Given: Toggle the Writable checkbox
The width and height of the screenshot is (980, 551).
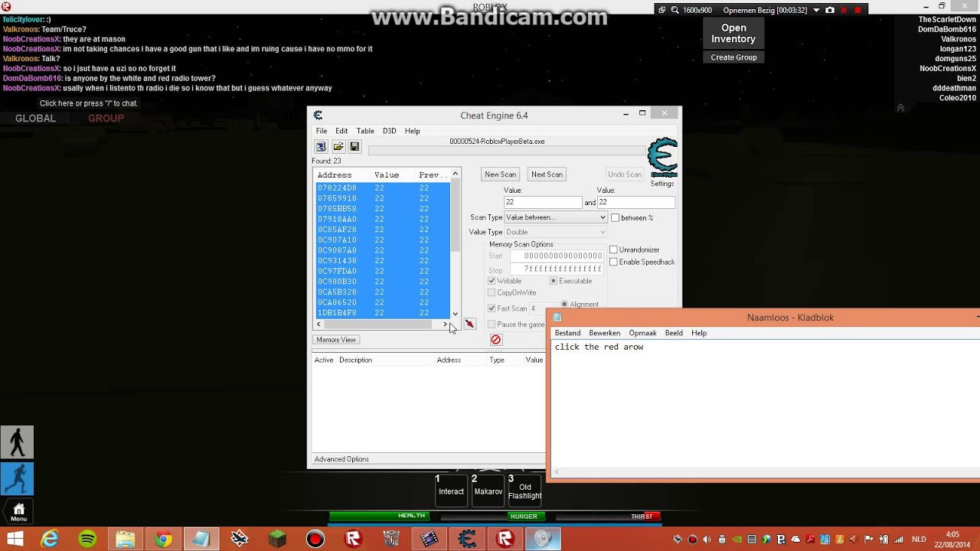Looking at the screenshot, I should coord(492,281).
